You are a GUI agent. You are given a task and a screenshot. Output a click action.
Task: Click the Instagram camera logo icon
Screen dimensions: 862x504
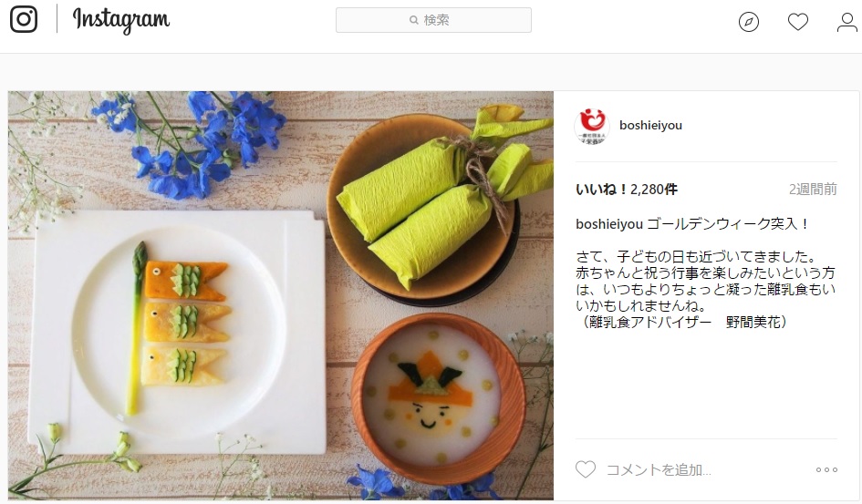point(24,19)
